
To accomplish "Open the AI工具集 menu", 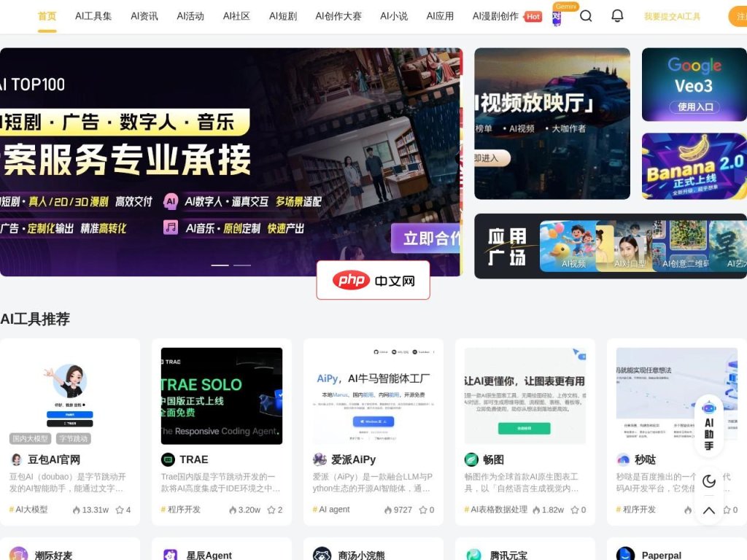I will click(x=93, y=16).
